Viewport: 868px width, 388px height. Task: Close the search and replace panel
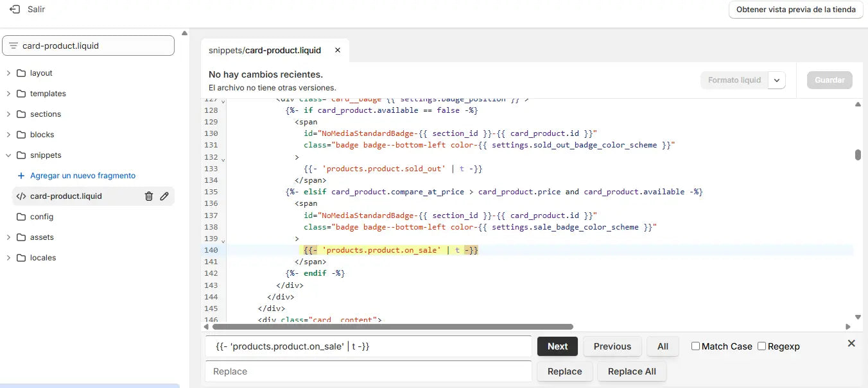point(851,344)
